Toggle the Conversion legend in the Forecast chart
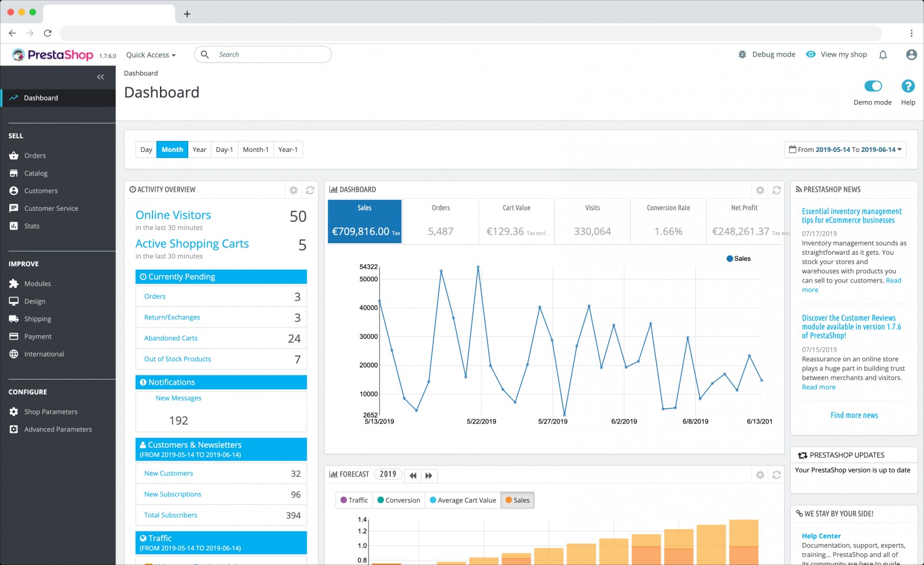 coord(398,500)
